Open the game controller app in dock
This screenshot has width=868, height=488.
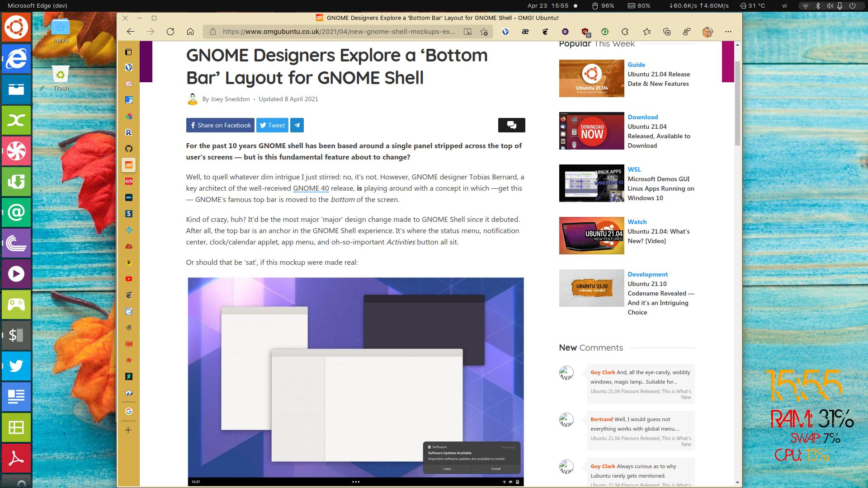coord(16,304)
